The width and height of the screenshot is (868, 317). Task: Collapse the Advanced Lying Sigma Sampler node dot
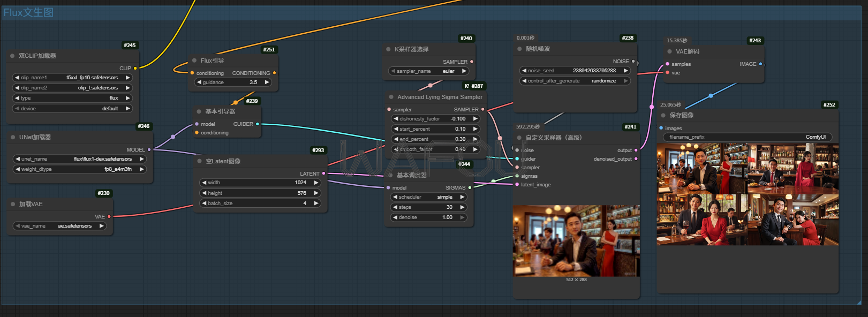pyautogui.click(x=391, y=97)
